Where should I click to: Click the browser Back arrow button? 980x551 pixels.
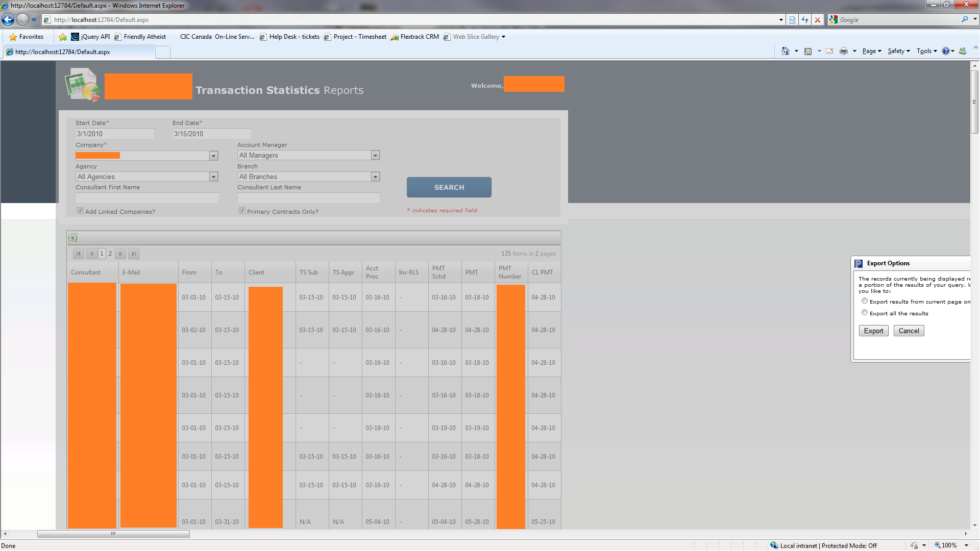[x=8, y=20]
